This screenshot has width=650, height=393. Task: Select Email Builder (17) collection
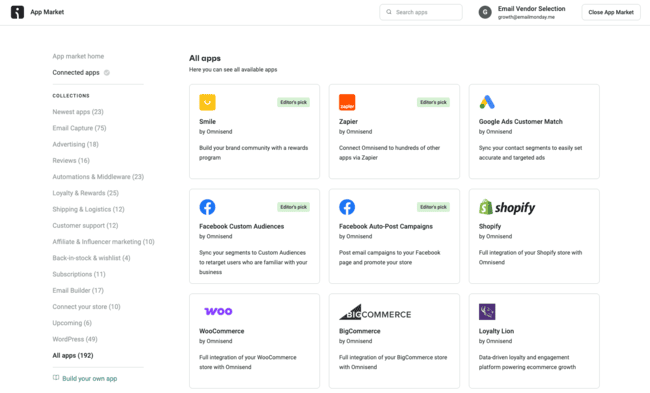tap(78, 290)
